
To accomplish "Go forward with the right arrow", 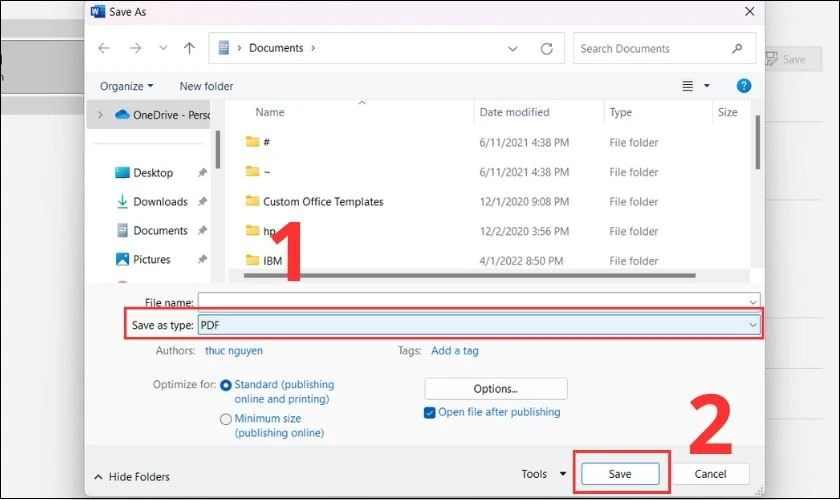I will (x=135, y=48).
